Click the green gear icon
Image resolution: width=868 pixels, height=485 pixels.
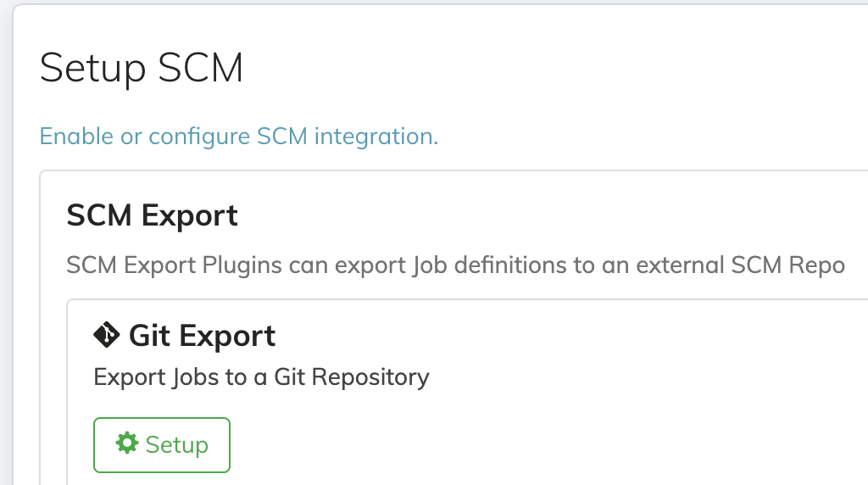click(127, 443)
